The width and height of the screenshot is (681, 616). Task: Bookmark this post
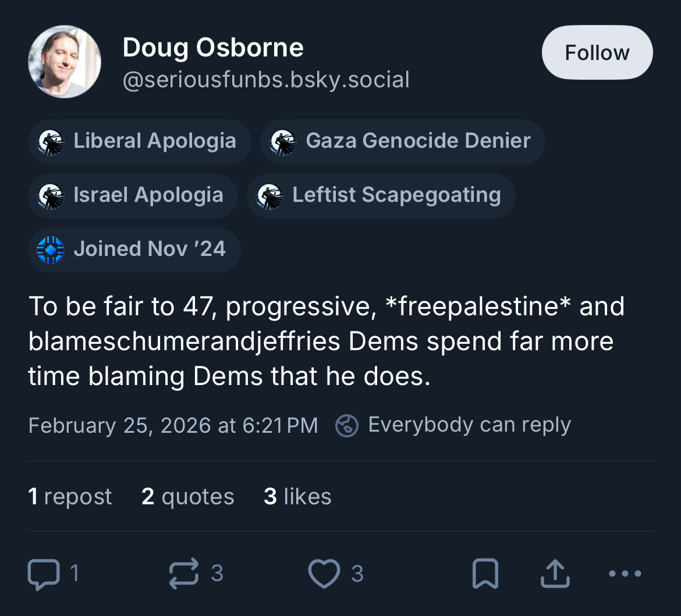(485, 574)
